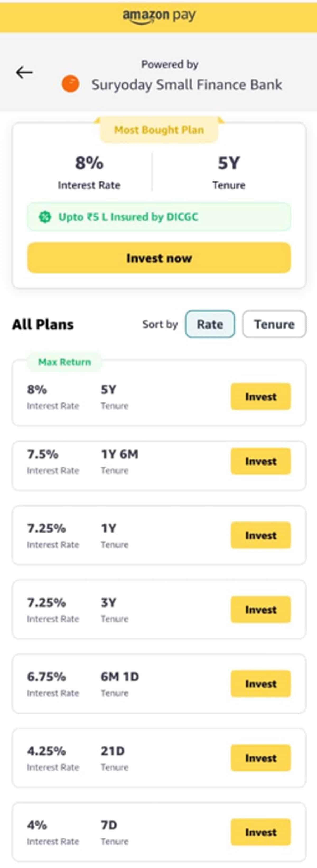Select the Suryoday Small Finance Bank title
317x868 pixels.
pyautogui.click(x=187, y=84)
